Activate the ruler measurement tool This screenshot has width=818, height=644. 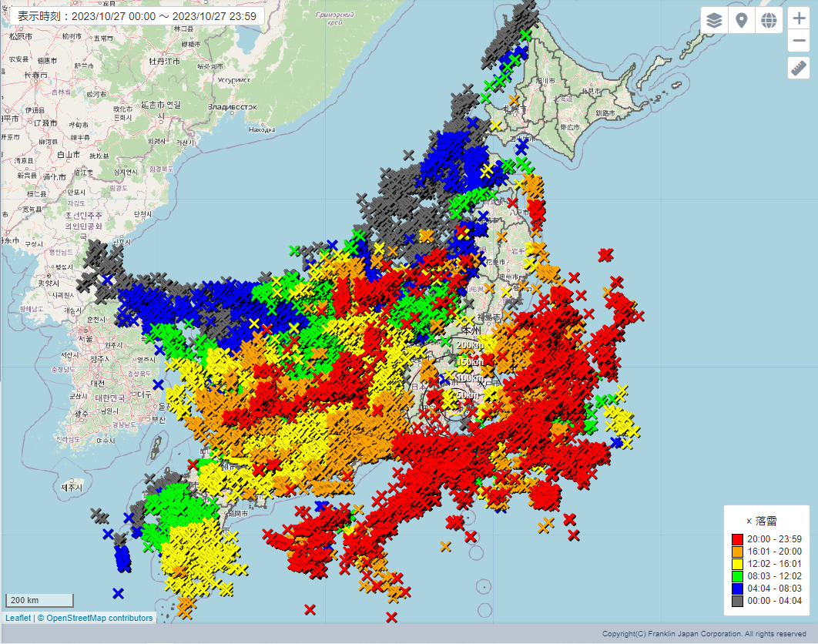coord(799,69)
